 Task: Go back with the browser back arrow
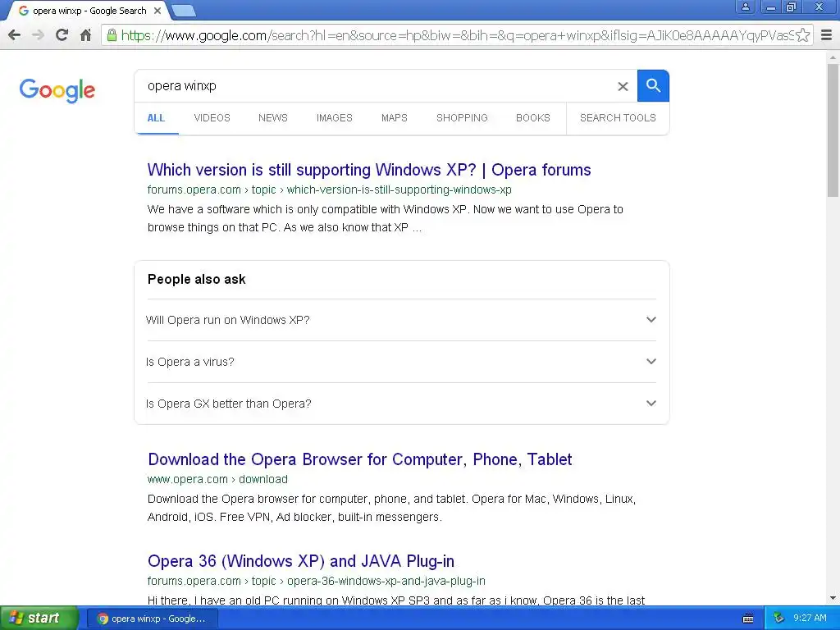(15, 35)
